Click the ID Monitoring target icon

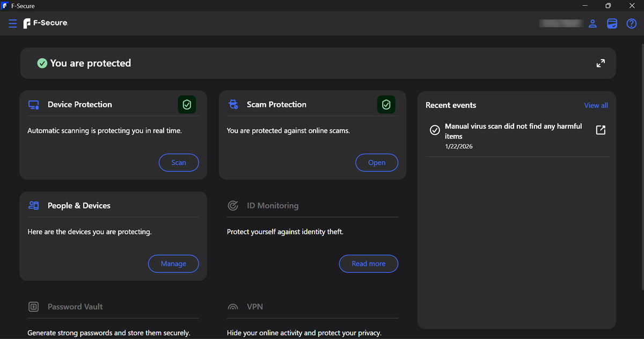pos(233,206)
